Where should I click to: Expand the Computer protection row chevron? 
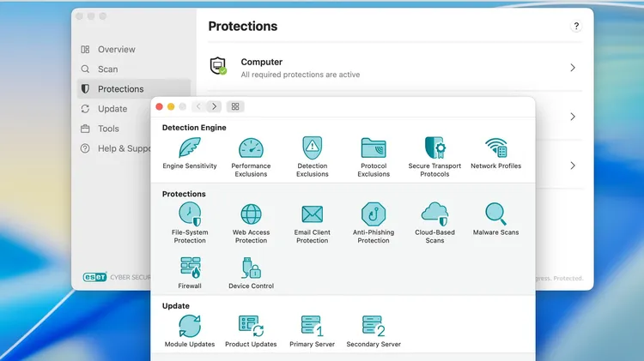coord(573,68)
